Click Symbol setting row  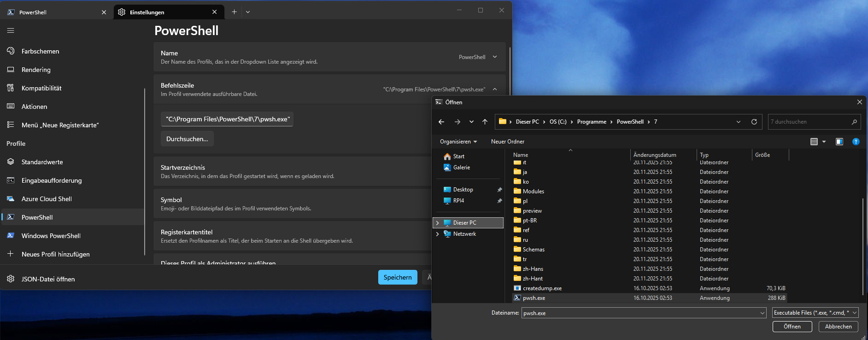tap(293, 204)
